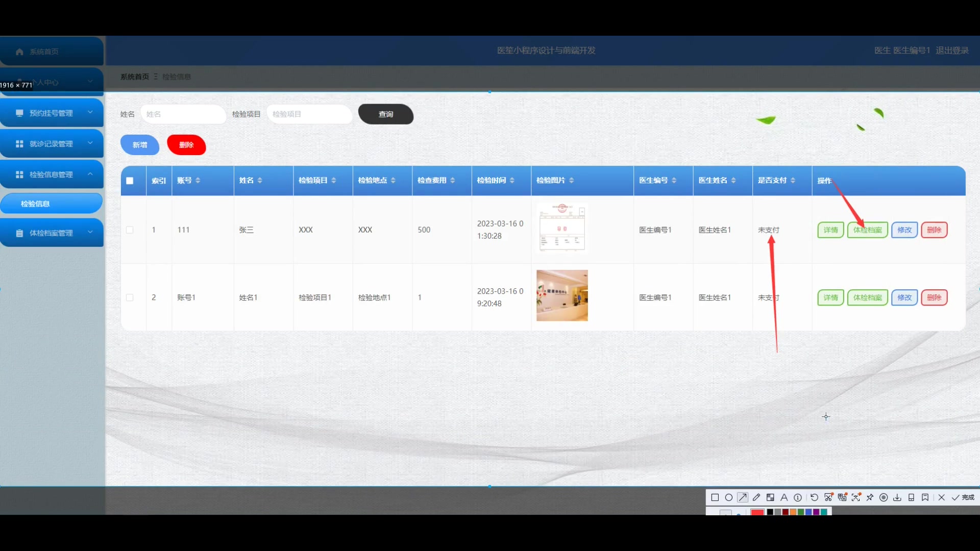The width and height of the screenshot is (980, 551).
Task: Pin the screenshot to screen
Action: [870, 497]
